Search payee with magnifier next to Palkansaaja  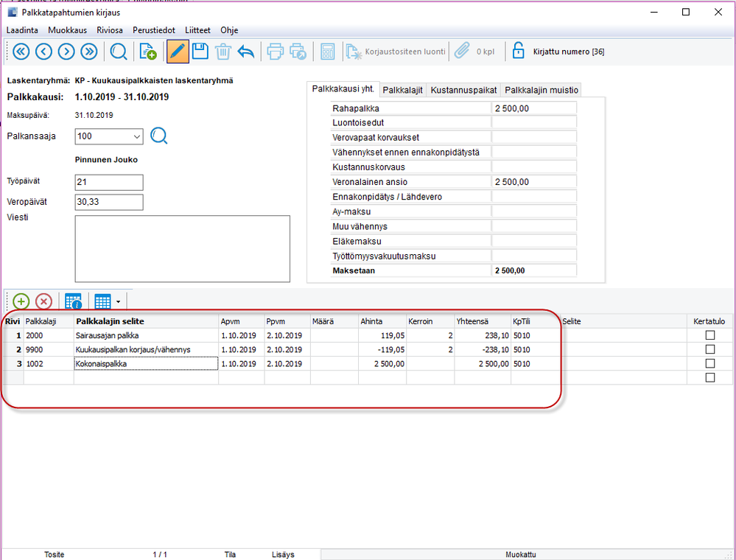tap(159, 136)
